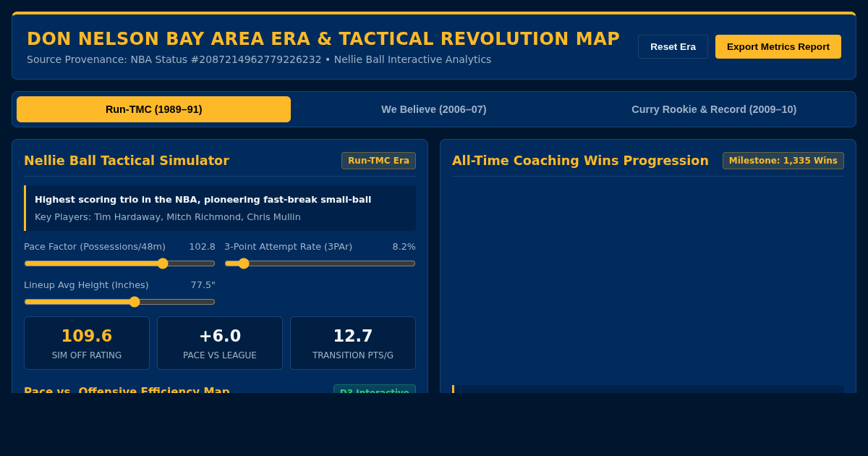Click the Reset Era button
Viewport: 868px width, 456px height.
tap(673, 47)
